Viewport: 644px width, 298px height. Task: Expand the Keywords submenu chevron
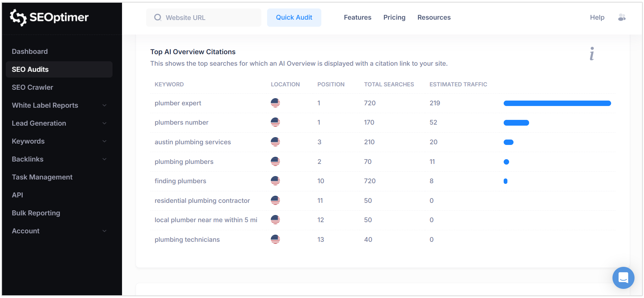pyautogui.click(x=104, y=141)
